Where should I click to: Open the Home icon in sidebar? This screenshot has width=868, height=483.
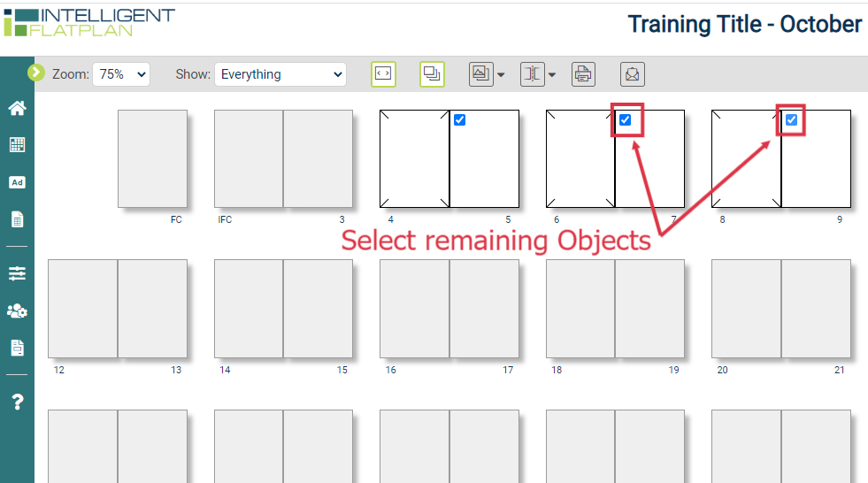click(17, 108)
